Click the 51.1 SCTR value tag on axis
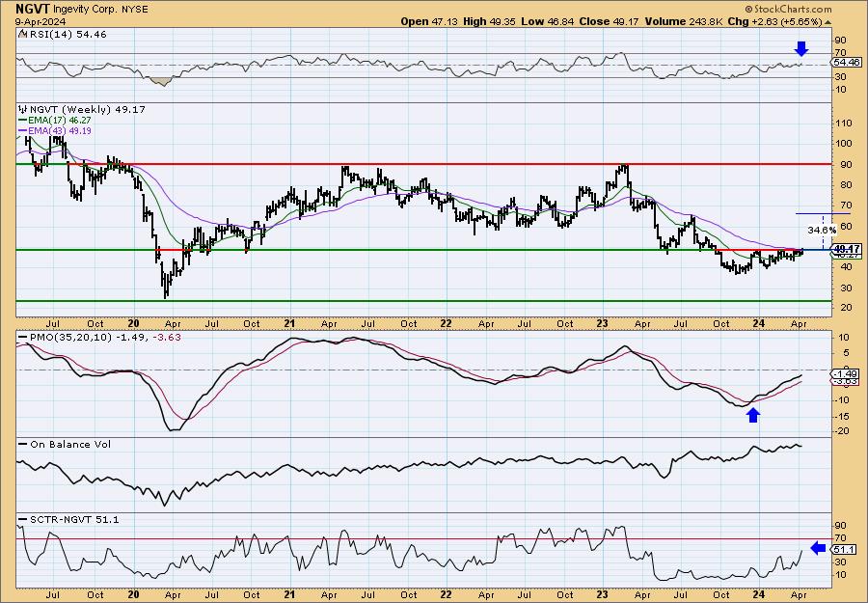This screenshot has height=603, width=868. 844,549
